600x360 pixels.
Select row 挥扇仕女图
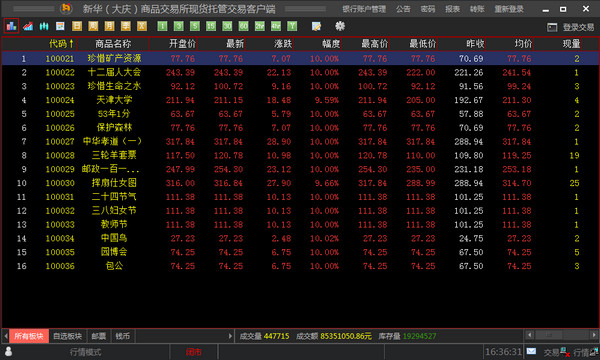tap(300, 183)
